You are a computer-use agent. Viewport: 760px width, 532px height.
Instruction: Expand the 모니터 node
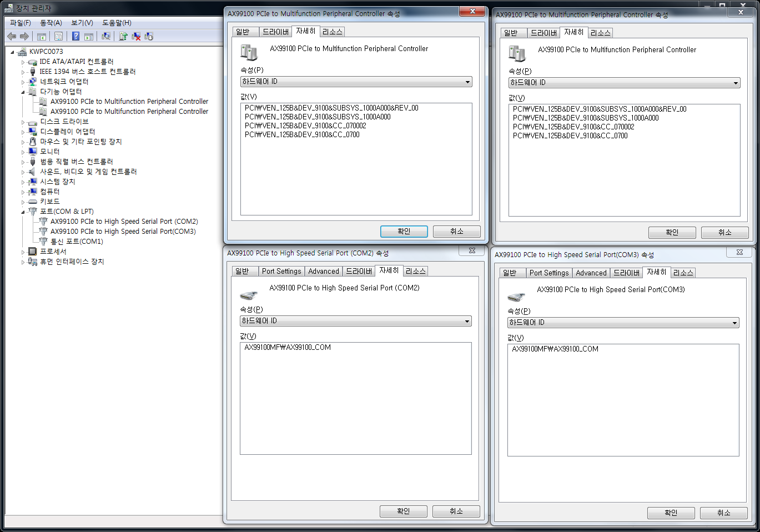pyautogui.click(x=23, y=152)
